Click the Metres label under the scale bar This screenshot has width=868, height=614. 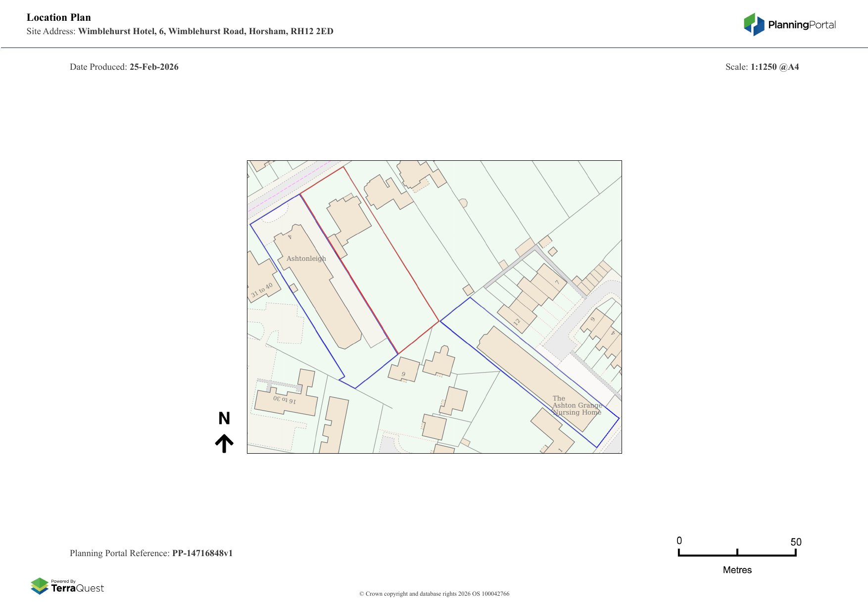[x=737, y=570]
